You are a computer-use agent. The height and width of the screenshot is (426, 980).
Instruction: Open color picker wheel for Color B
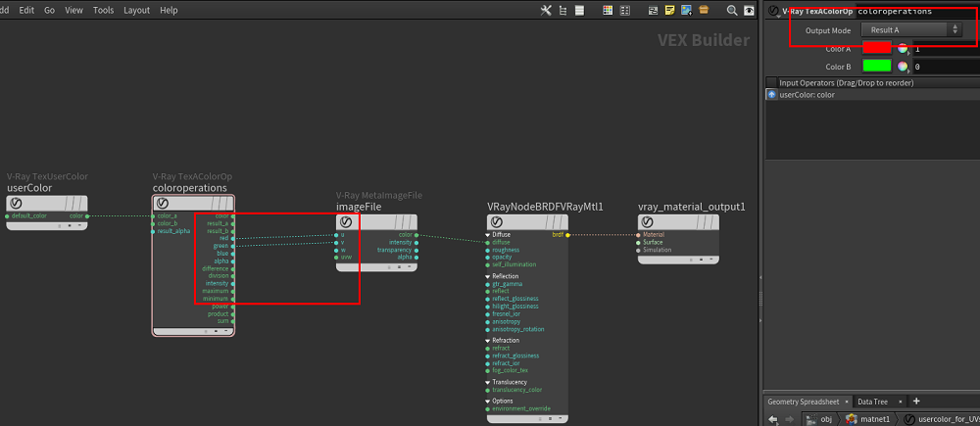pyautogui.click(x=904, y=67)
